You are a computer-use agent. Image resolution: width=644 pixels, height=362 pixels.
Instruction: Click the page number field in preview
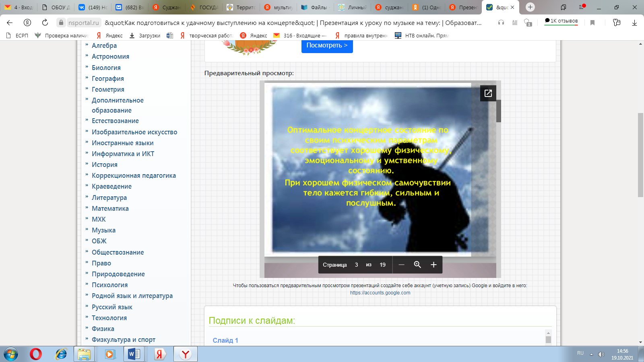coord(356,265)
